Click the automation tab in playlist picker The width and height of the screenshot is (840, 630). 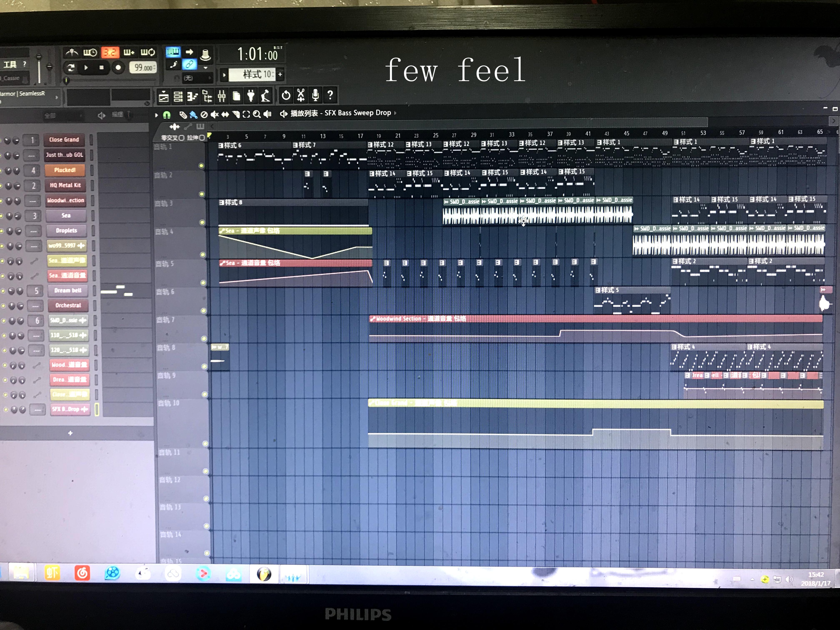(188, 126)
